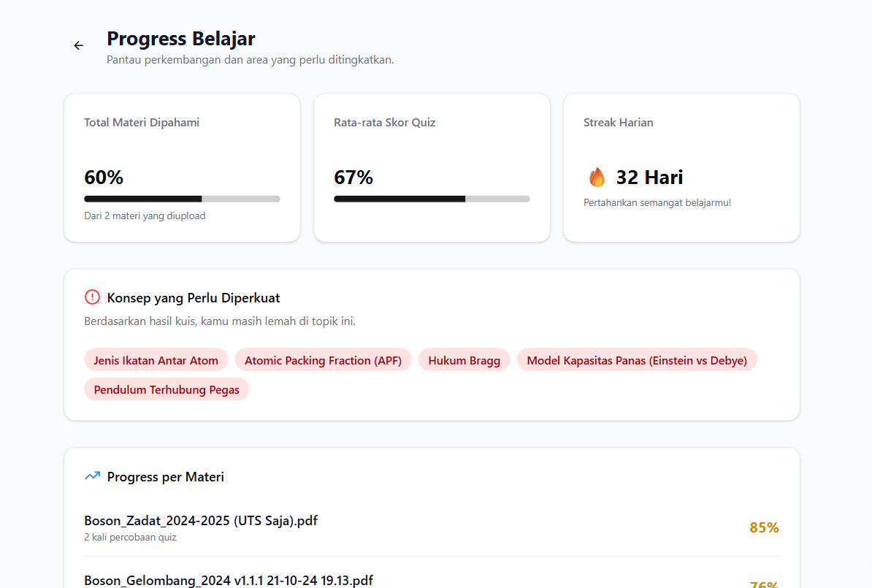Click the 76% score at the bottom

tap(764, 585)
